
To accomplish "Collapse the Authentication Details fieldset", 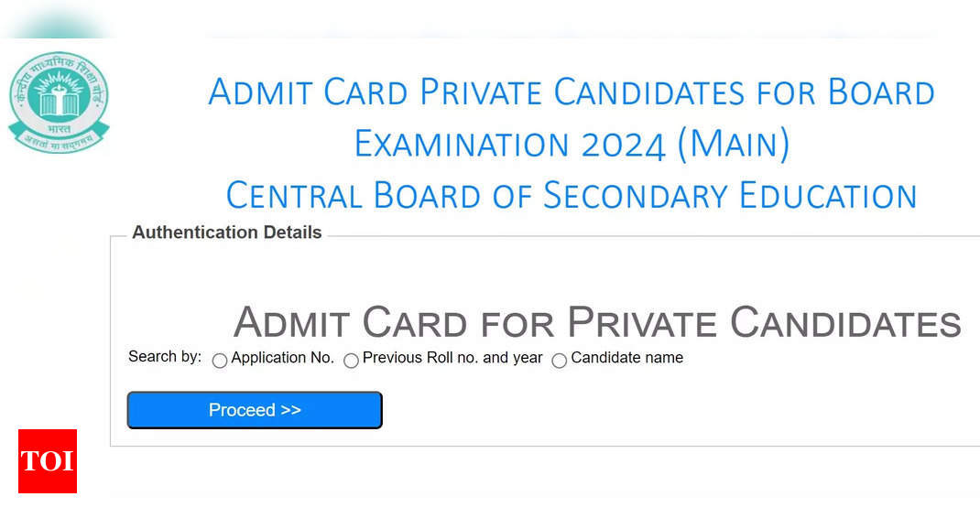I will [226, 232].
